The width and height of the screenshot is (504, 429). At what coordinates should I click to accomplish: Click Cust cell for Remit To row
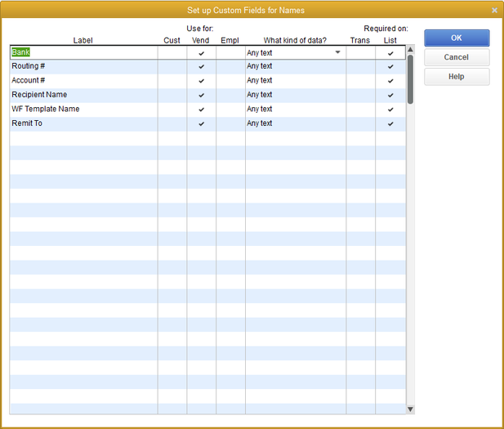pos(172,124)
